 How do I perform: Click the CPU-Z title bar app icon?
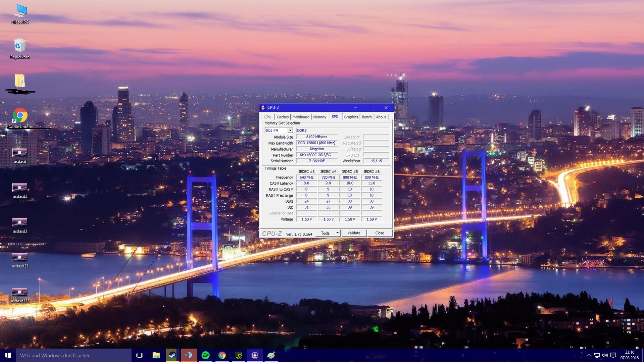[x=263, y=108]
